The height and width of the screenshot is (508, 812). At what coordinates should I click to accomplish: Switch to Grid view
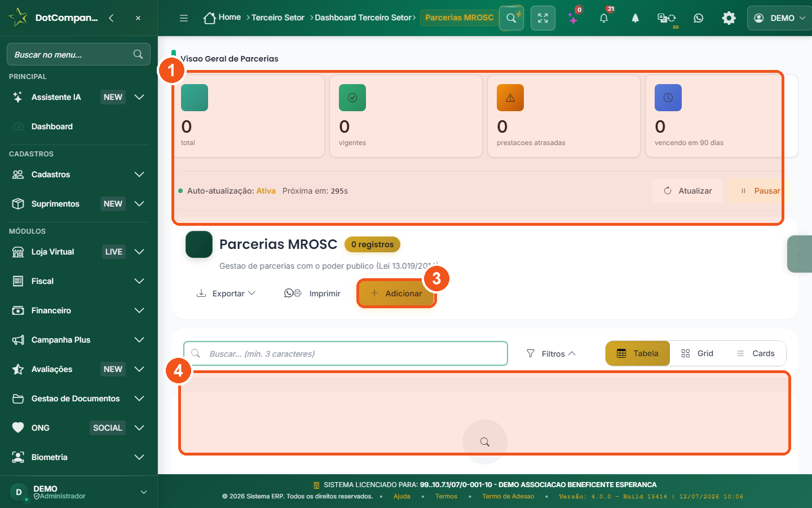coord(697,353)
